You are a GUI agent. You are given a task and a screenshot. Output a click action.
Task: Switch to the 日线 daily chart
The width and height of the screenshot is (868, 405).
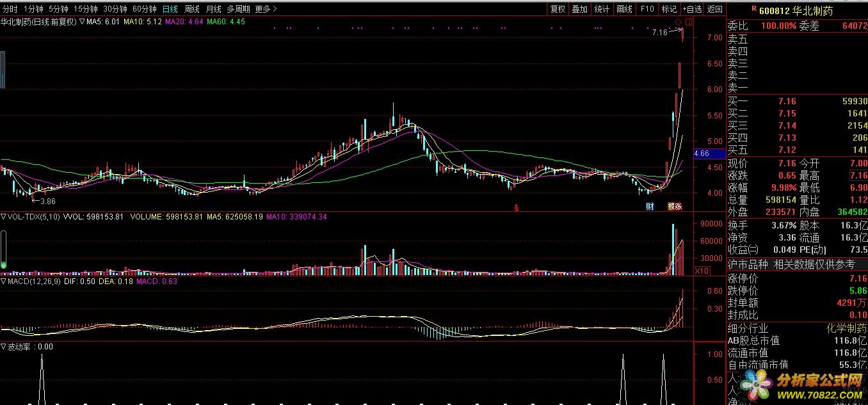pyautogui.click(x=170, y=9)
